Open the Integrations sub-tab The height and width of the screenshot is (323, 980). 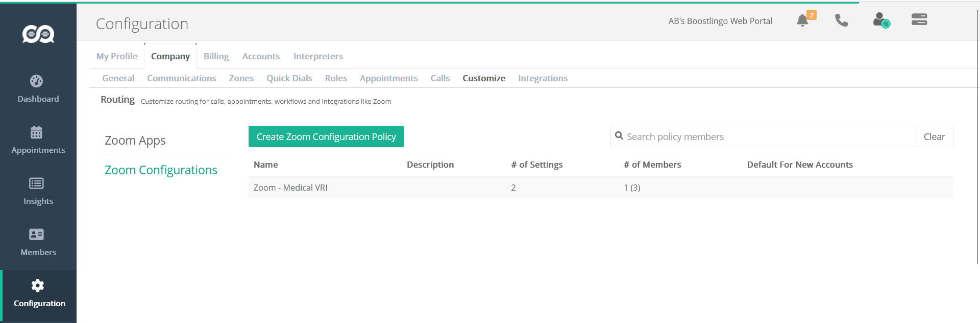tap(543, 78)
